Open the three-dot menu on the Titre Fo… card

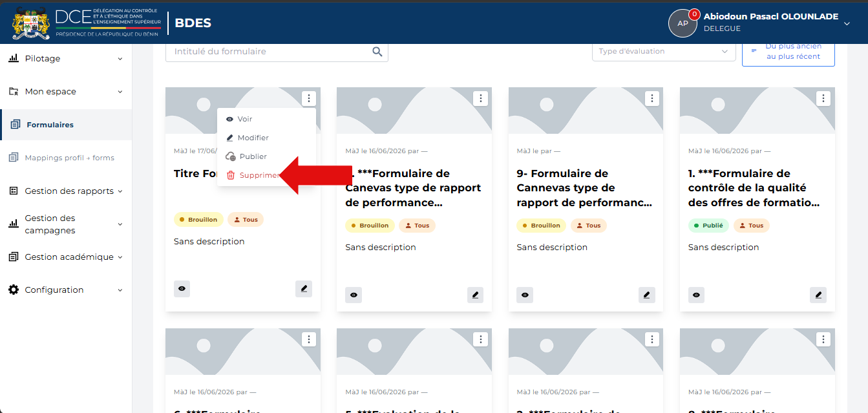point(309,98)
